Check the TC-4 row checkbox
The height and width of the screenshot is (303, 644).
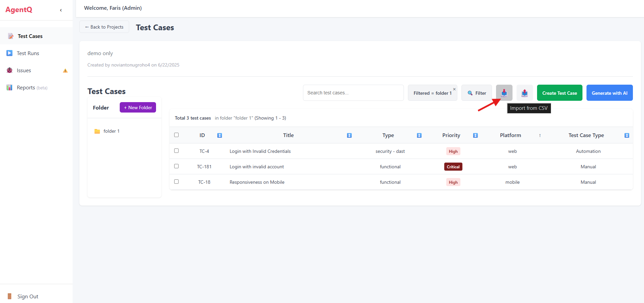[176, 151]
